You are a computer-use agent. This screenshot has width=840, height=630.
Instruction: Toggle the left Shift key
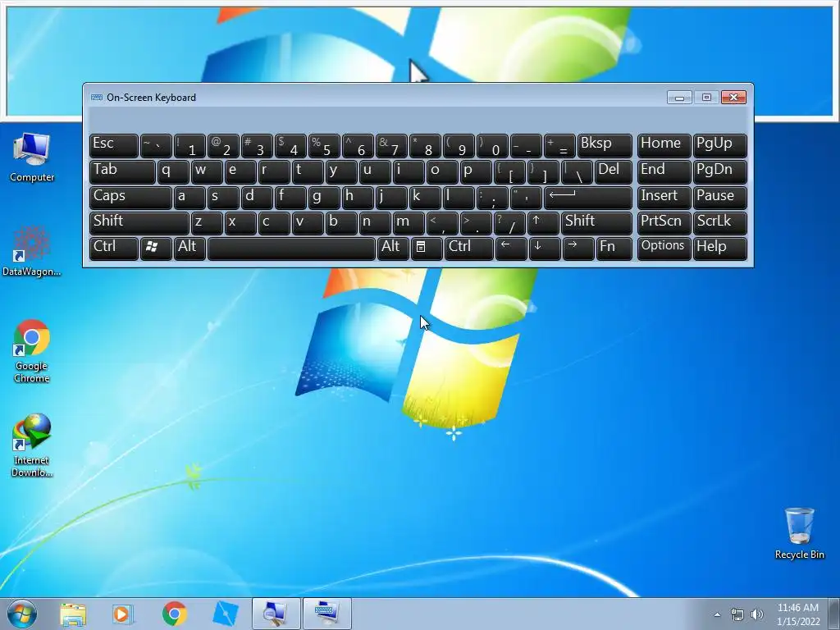click(x=139, y=223)
